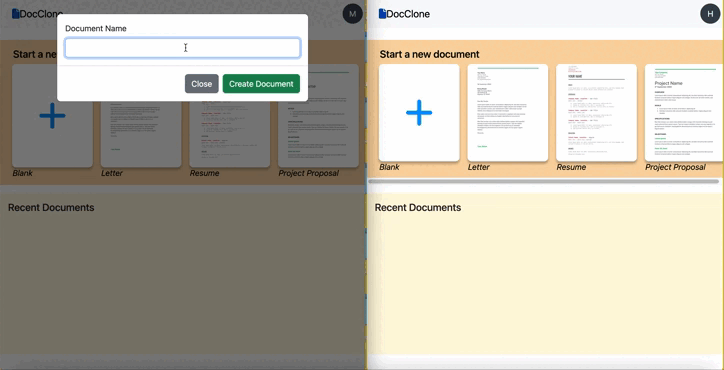Open the M user avatar in left window
The image size is (724, 370).
pos(352,14)
